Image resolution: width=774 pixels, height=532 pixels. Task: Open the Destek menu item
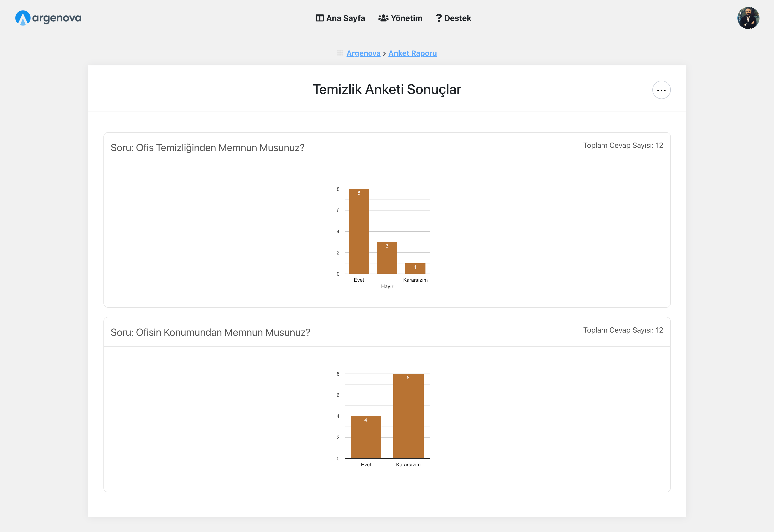[x=453, y=18]
